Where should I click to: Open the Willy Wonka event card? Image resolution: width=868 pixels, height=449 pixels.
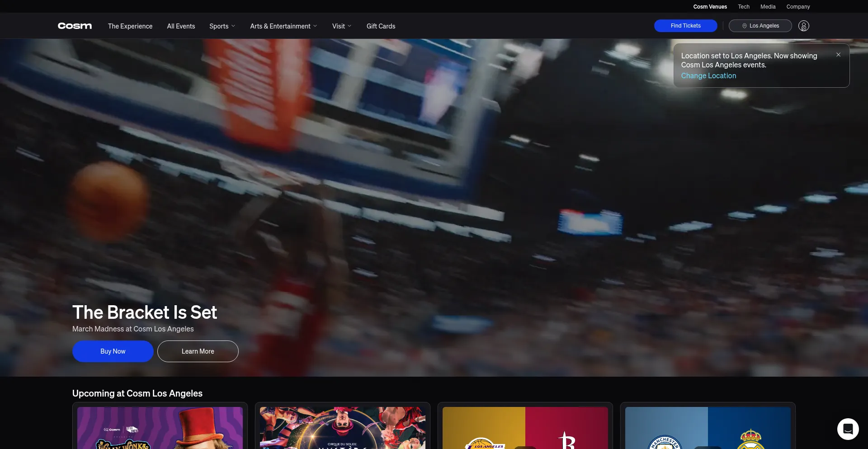[x=160, y=426]
